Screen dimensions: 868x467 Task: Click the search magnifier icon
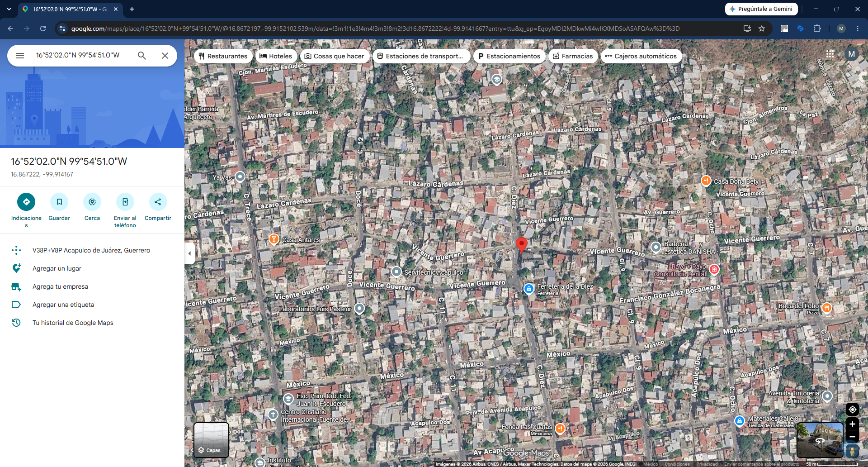coord(142,56)
